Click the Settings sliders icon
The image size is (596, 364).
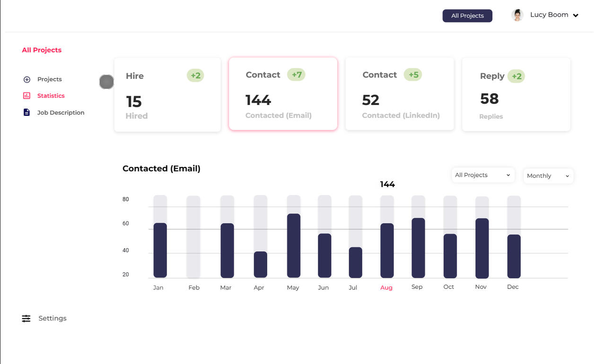coord(26,319)
